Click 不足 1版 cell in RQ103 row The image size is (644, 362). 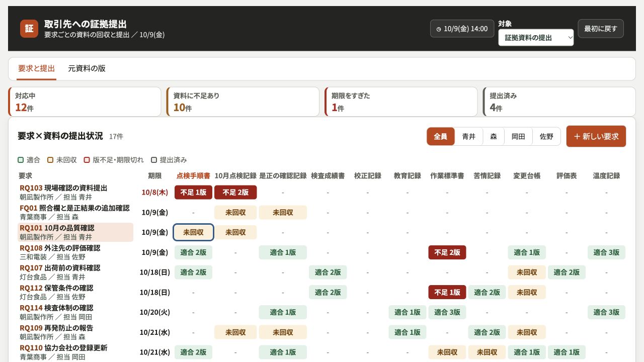click(193, 192)
